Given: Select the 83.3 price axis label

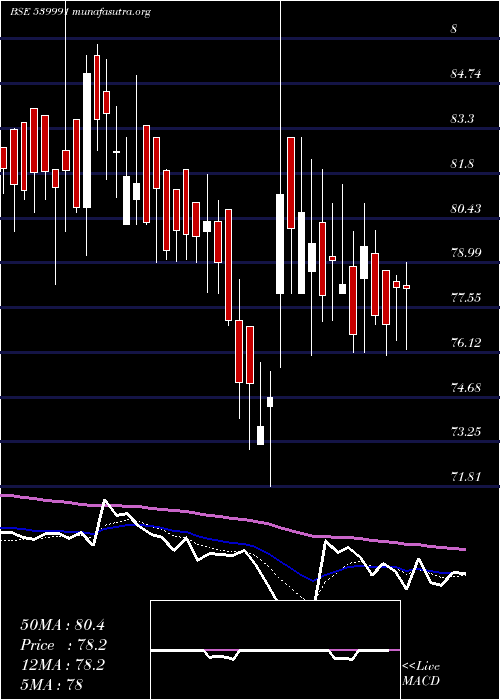Looking at the screenshot, I should [462, 119].
